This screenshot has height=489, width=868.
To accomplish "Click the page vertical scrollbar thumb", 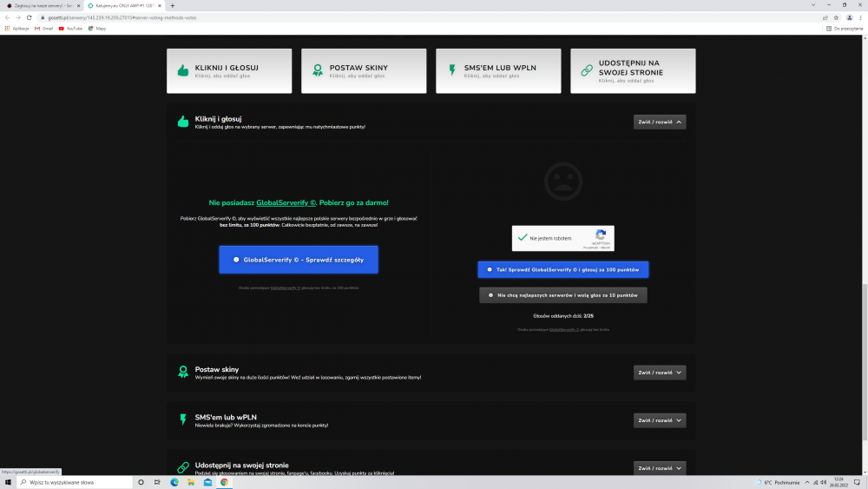I will coord(865,363).
